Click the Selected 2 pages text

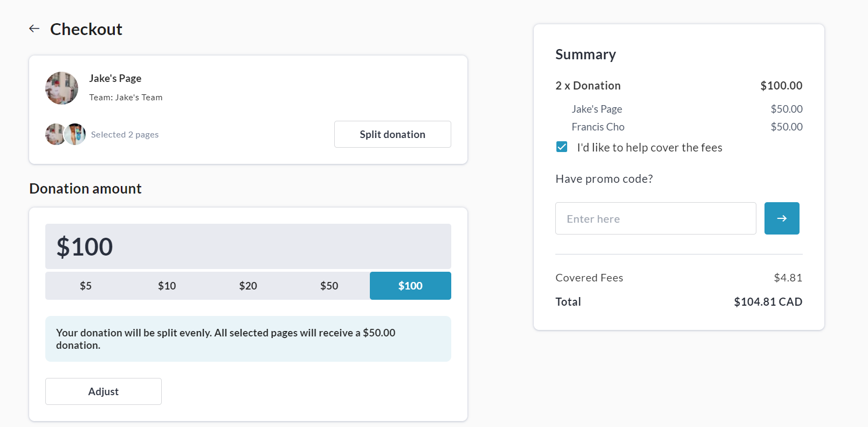(x=125, y=135)
